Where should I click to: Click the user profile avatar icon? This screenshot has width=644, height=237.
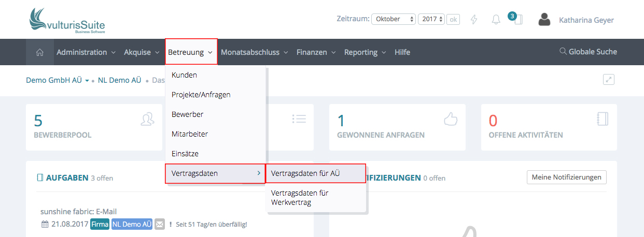click(x=544, y=20)
